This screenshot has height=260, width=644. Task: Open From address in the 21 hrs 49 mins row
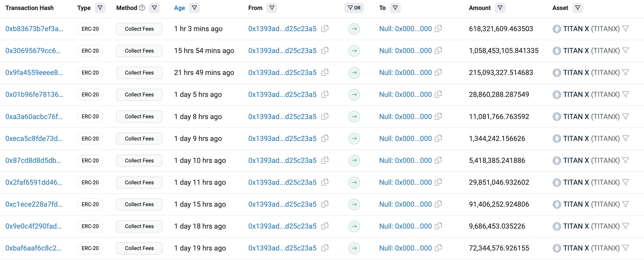282,73
